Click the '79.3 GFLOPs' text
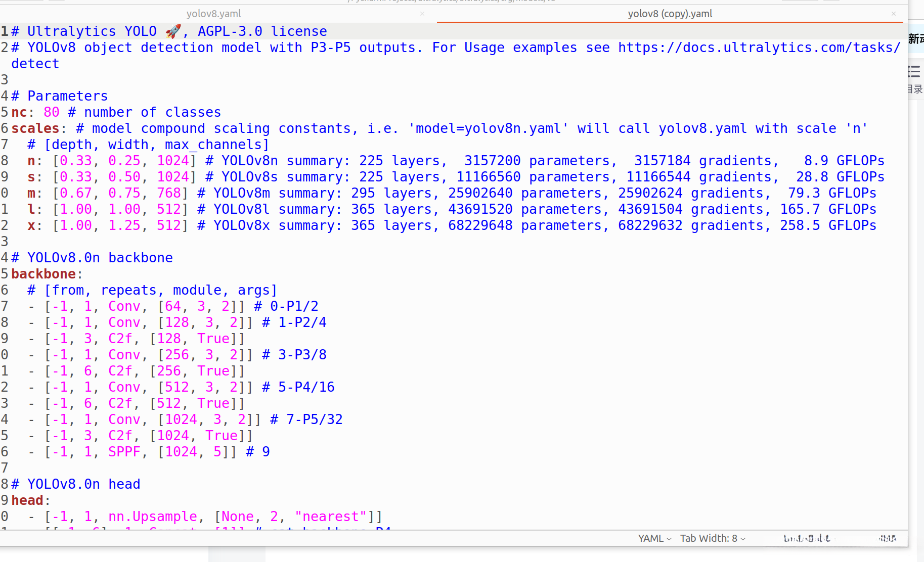Screen dimensions: 924x562 [x=832, y=193]
